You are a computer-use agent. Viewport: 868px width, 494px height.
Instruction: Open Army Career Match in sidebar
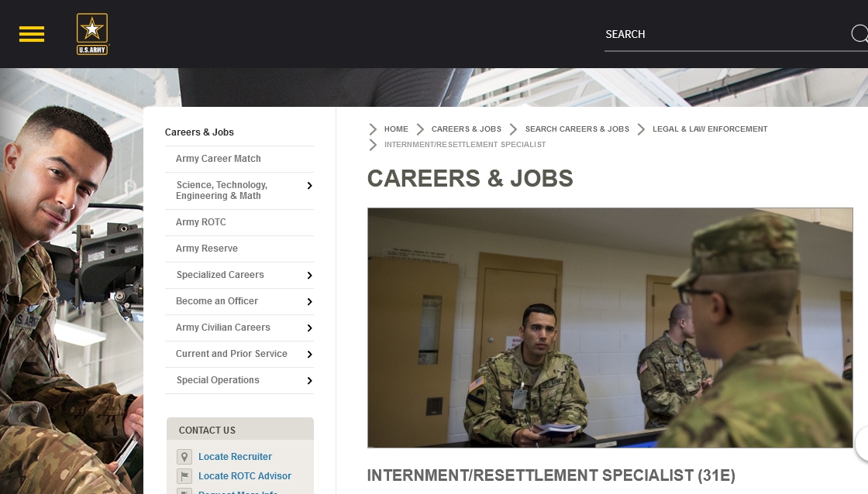[x=218, y=159]
